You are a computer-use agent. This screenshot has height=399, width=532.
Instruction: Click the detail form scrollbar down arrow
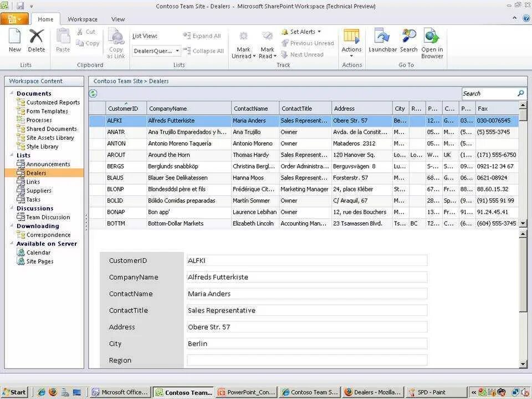(523, 364)
